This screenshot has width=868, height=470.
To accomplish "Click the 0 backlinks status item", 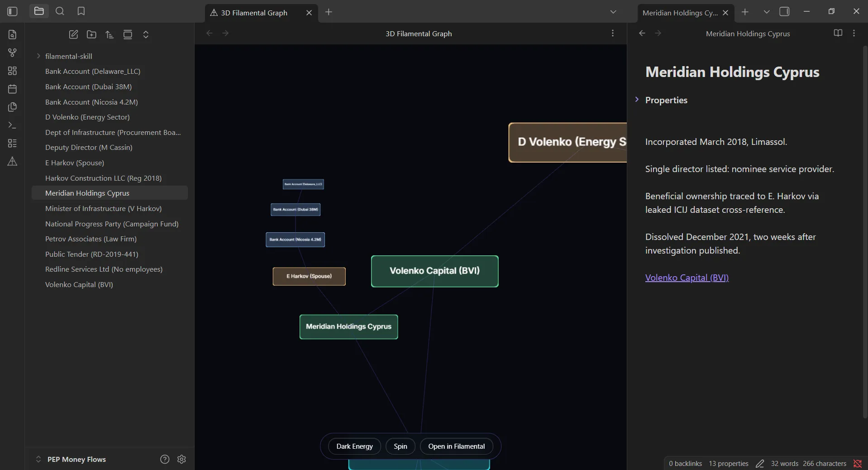I will point(685,464).
